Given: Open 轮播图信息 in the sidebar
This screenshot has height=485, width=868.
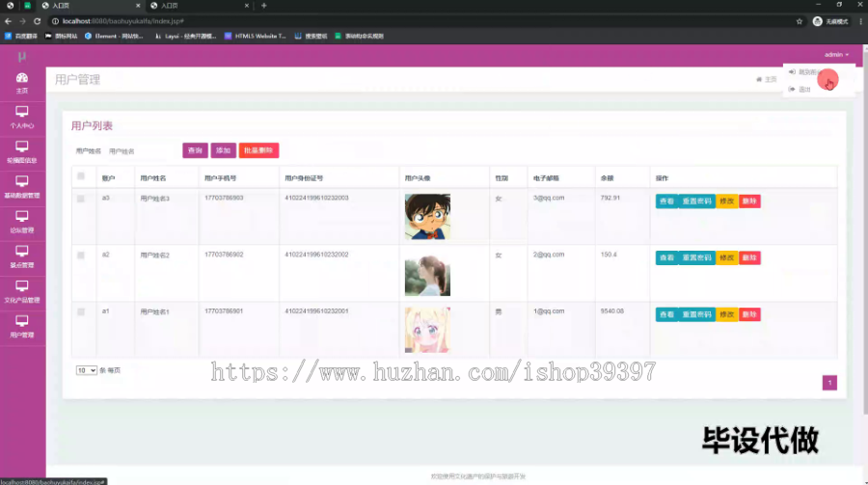Looking at the screenshot, I should tap(22, 152).
